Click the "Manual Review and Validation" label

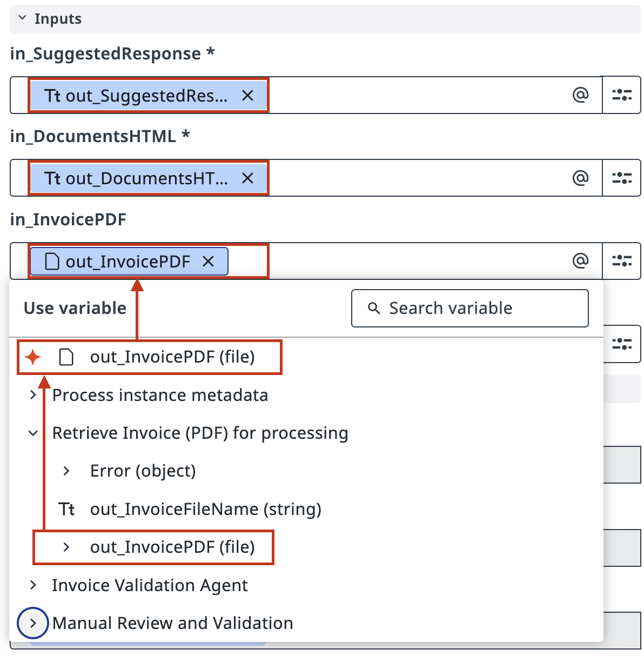[x=172, y=623]
